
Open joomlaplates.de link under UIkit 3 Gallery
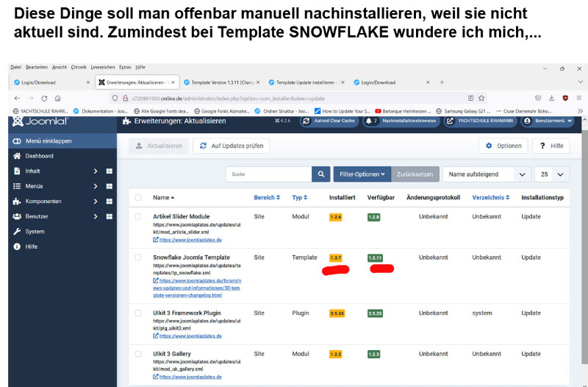190,377
